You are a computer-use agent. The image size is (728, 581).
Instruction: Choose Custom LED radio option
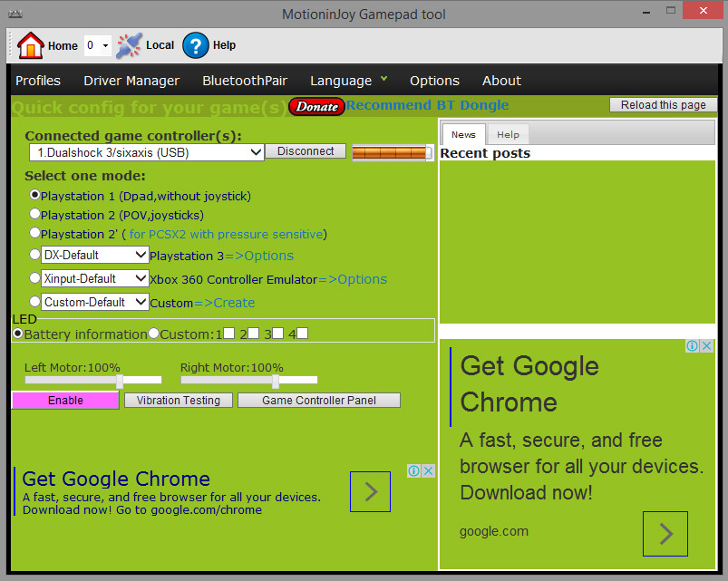[x=153, y=334]
